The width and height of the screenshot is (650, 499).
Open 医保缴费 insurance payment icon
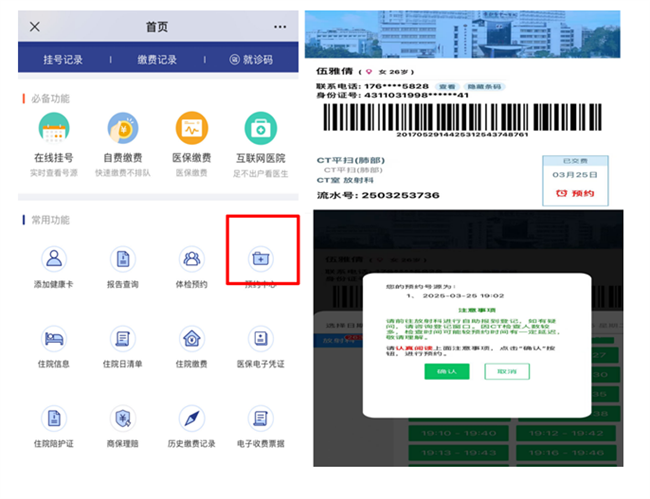(192, 129)
